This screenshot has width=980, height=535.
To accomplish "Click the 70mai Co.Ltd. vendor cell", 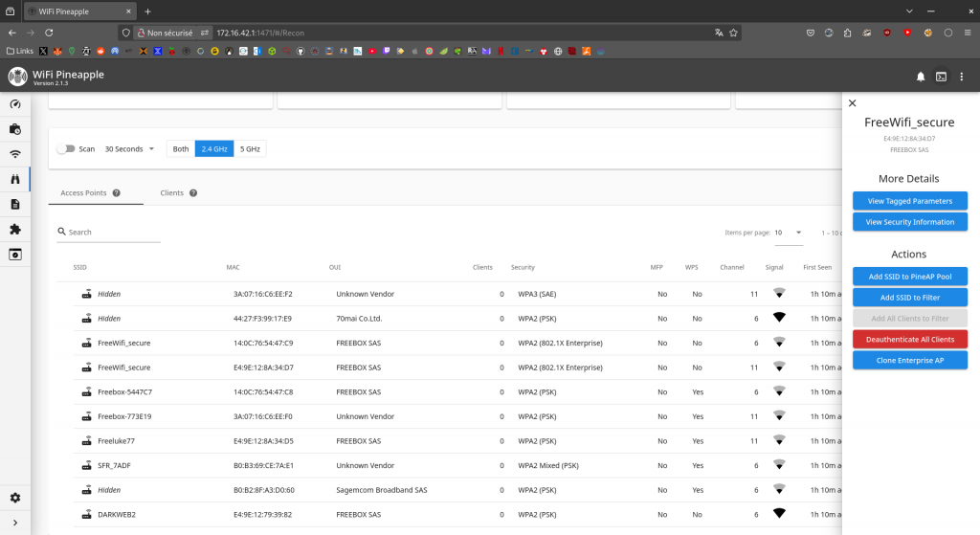I will click(x=359, y=319).
